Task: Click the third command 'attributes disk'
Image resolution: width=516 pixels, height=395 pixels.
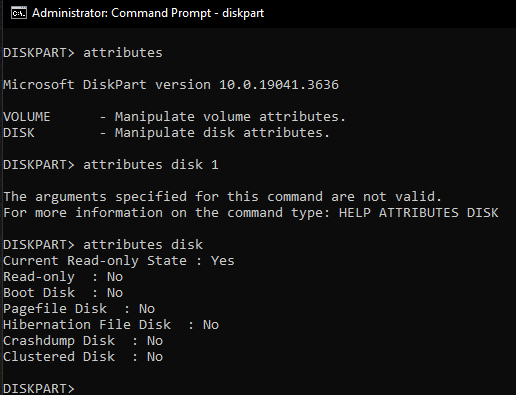Action: point(143,245)
